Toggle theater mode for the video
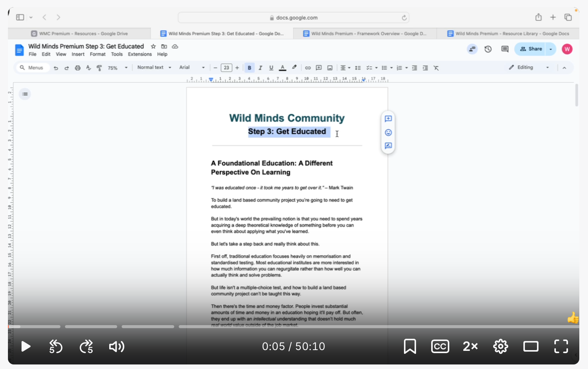 point(531,346)
